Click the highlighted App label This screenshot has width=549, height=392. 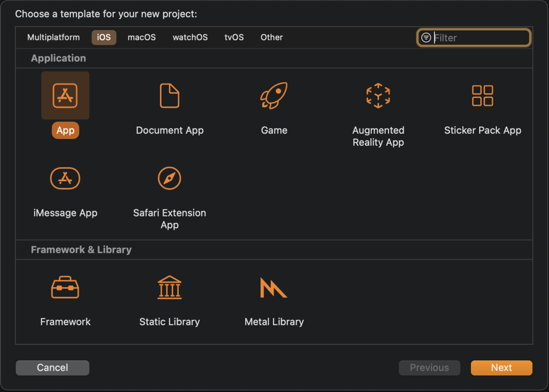[65, 130]
